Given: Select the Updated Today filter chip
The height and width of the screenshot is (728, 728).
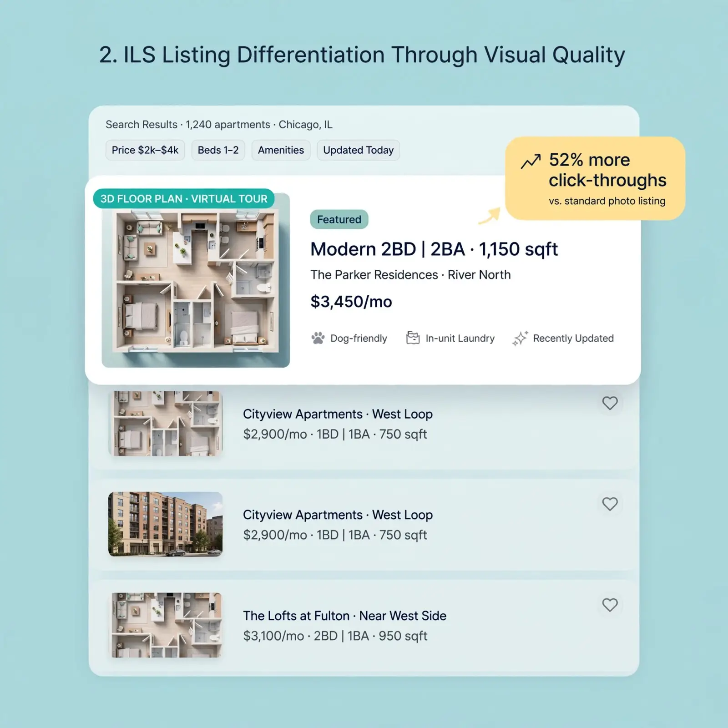Looking at the screenshot, I should point(358,150).
